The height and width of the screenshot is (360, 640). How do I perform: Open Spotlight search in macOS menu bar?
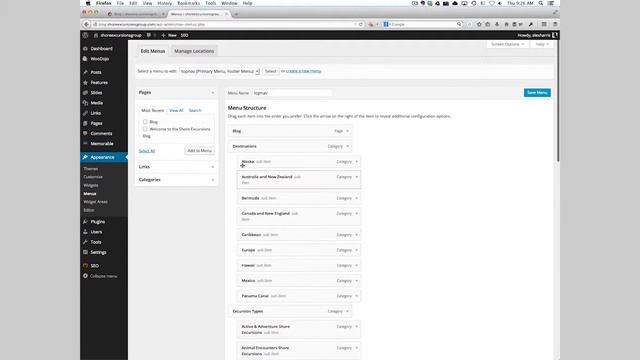click(541, 3)
